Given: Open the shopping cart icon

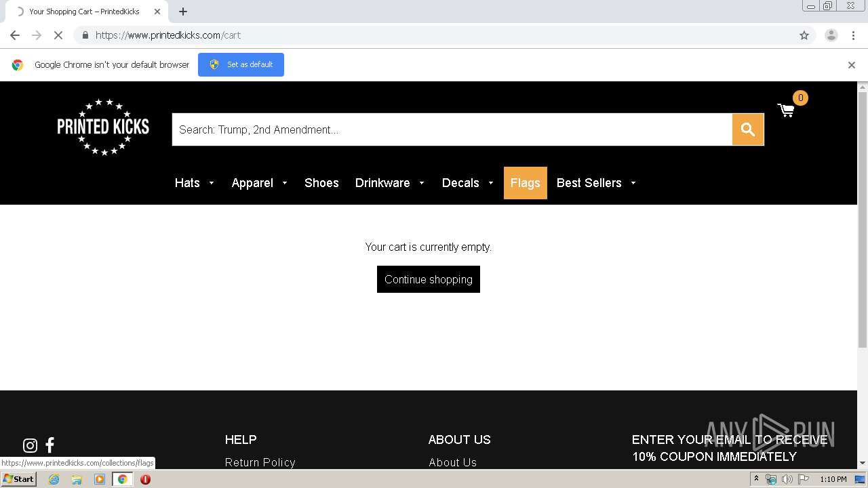Looking at the screenshot, I should pyautogui.click(x=786, y=110).
